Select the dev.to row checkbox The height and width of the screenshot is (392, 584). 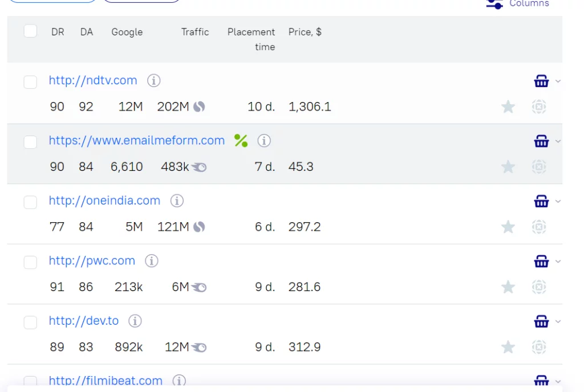[x=30, y=322]
